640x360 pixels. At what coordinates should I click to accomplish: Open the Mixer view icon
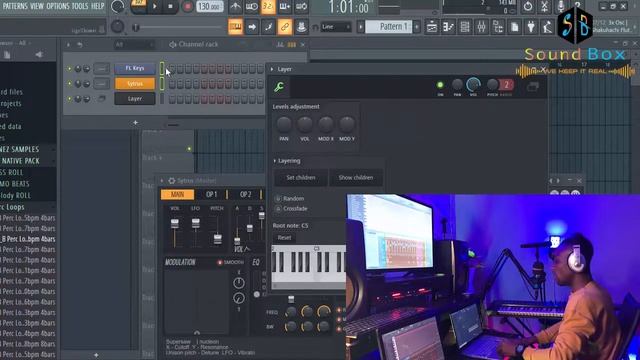pyautogui.click(x=481, y=27)
